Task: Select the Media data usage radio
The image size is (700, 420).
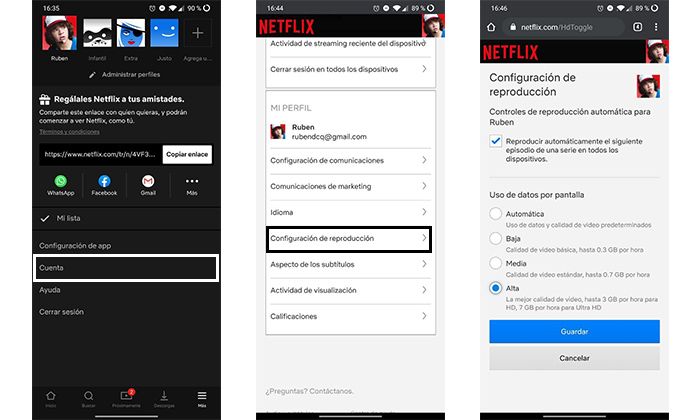Action: (x=496, y=263)
